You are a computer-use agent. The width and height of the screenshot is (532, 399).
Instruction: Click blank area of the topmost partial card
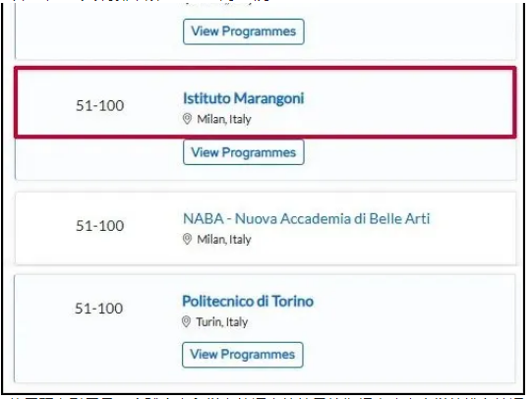point(407,30)
